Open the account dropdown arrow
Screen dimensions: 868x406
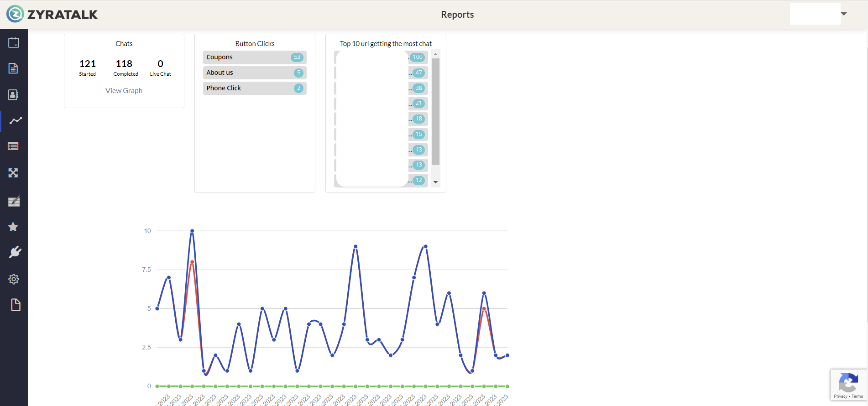(844, 14)
